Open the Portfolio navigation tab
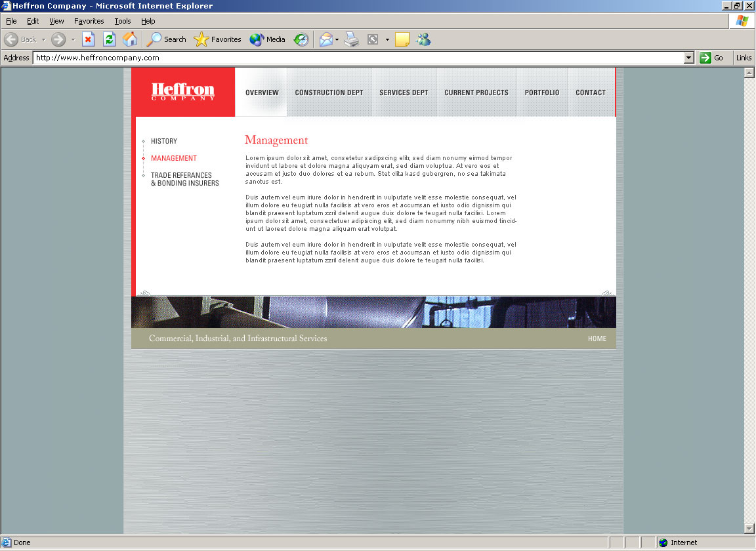This screenshot has width=756, height=551. click(542, 92)
